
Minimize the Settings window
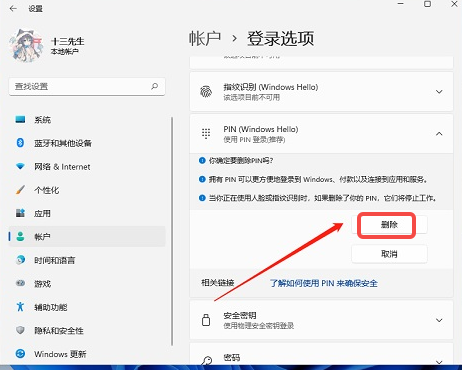click(x=401, y=4)
